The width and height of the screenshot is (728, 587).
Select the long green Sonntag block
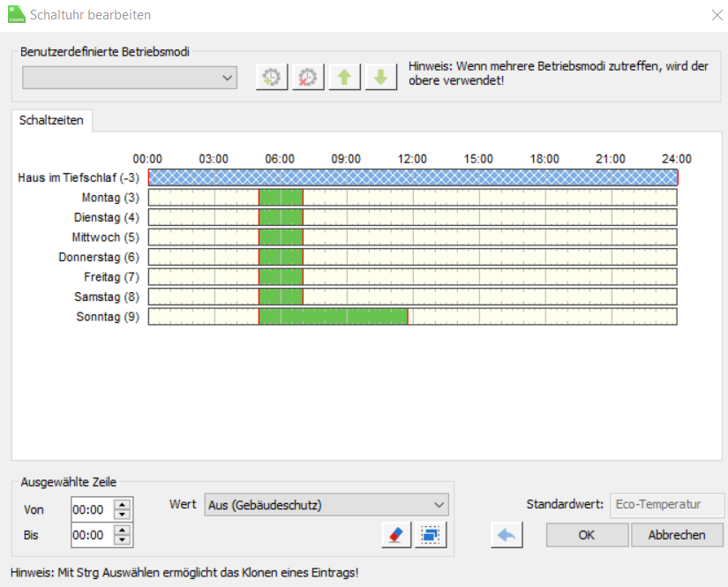334,317
